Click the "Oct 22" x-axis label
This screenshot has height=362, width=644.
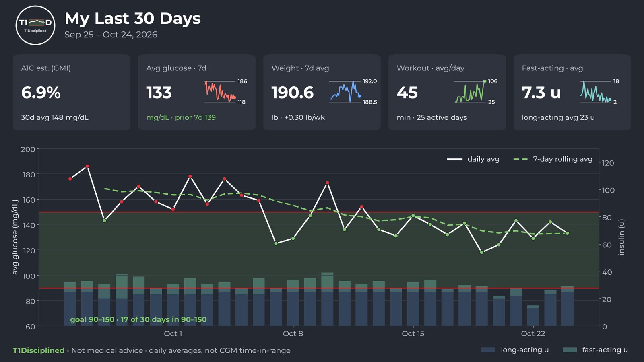coord(533,333)
